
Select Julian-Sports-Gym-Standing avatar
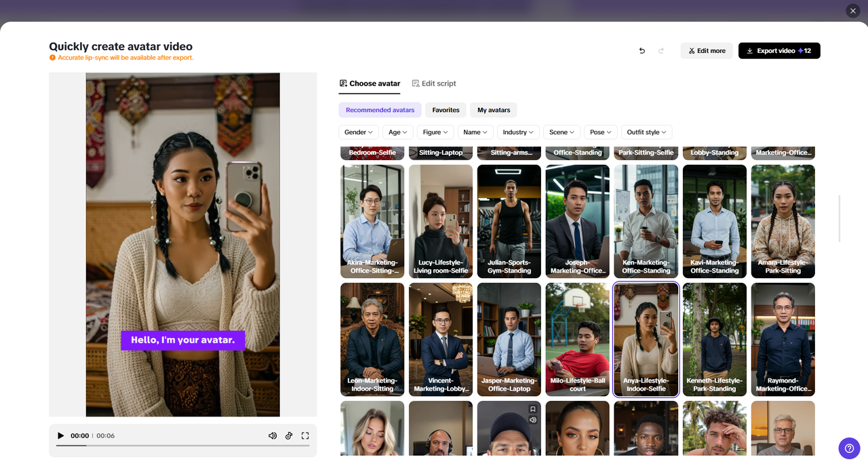coord(509,221)
